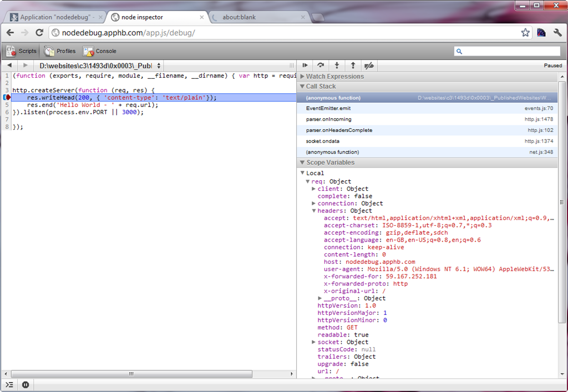This screenshot has width=568, height=392.
Task: Click the accept-encoding header value
Action: [417, 232]
